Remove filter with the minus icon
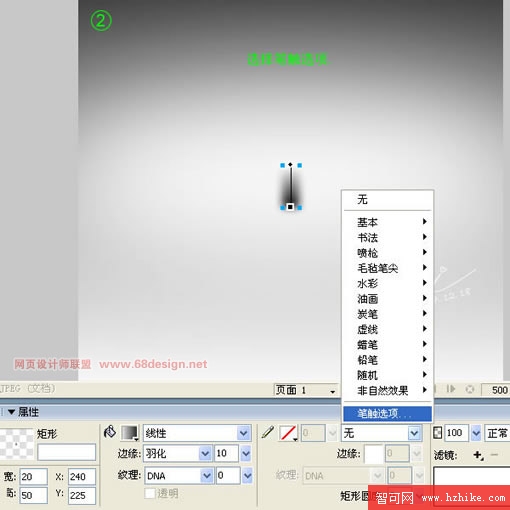The width and height of the screenshot is (510, 510). pyautogui.click(x=494, y=455)
